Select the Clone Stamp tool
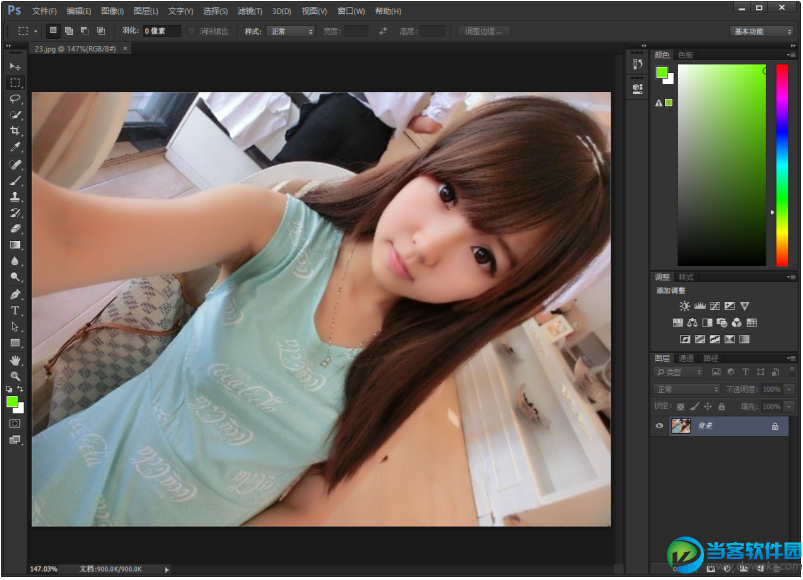 click(15, 197)
